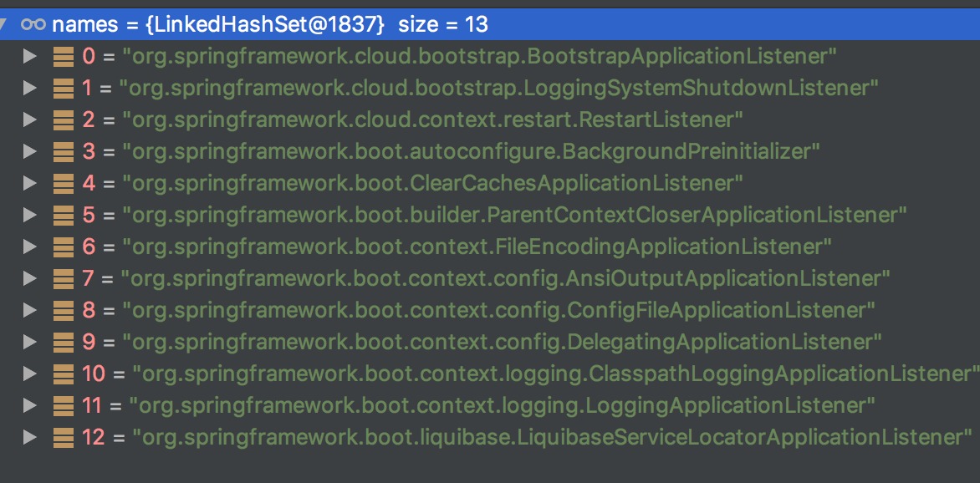The width and height of the screenshot is (980, 483).
Task: Click the field icon for element 8
Action: (63, 310)
